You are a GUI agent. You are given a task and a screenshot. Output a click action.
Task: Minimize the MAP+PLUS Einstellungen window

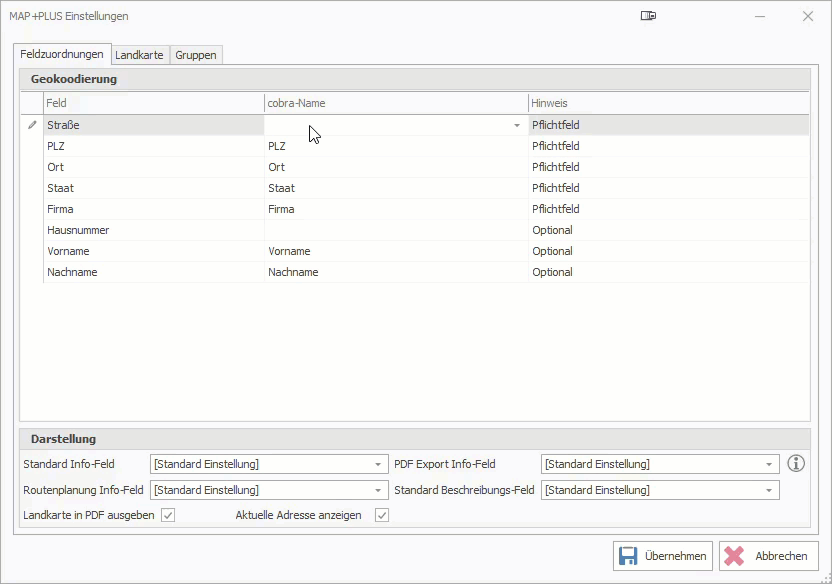760,16
